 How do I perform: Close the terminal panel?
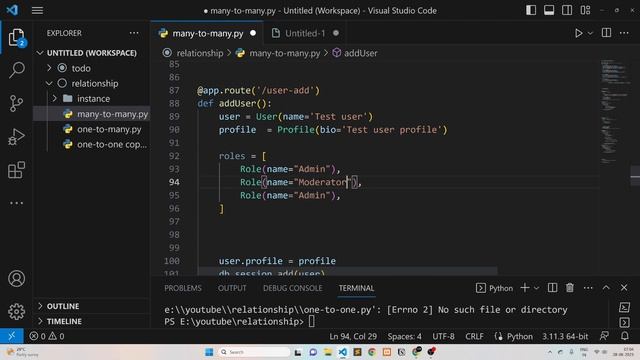click(624, 288)
